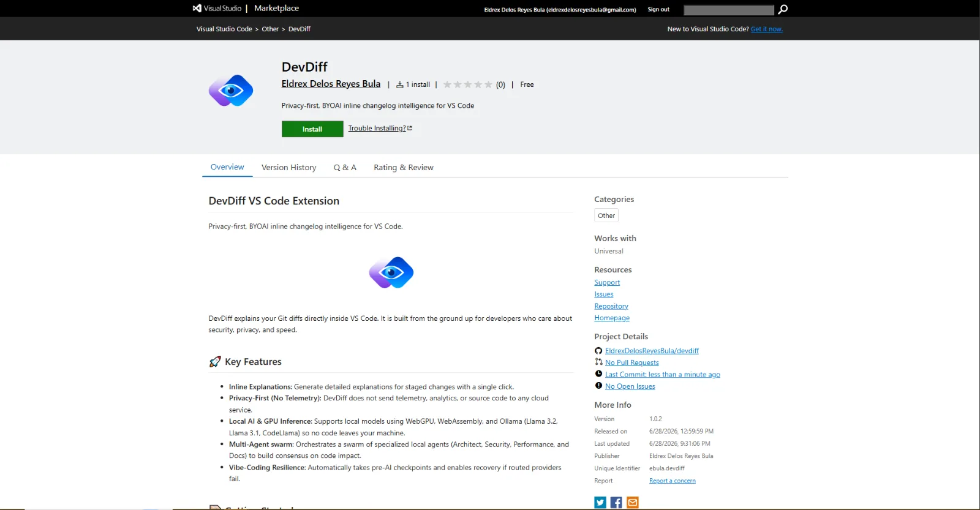Open the Support resource link
The height and width of the screenshot is (510, 980).
click(607, 282)
